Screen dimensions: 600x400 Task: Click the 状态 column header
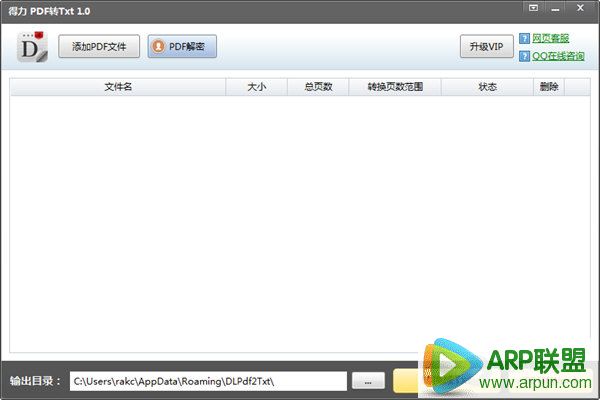pyautogui.click(x=488, y=87)
